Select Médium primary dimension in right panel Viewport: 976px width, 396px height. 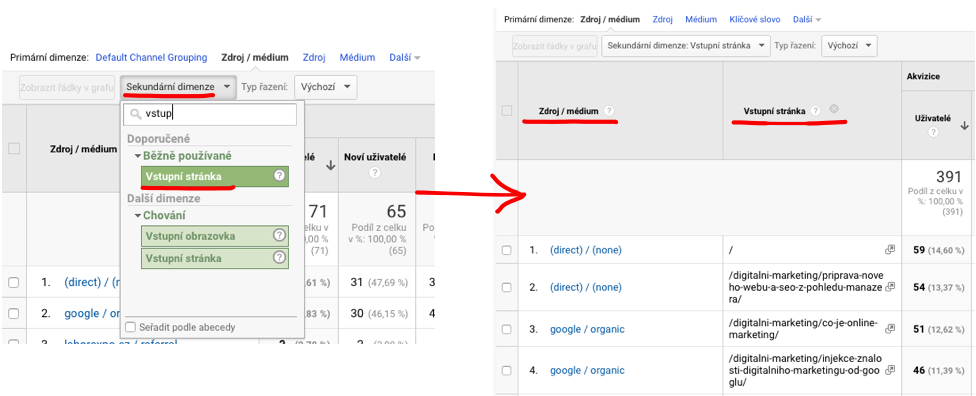coord(701,19)
